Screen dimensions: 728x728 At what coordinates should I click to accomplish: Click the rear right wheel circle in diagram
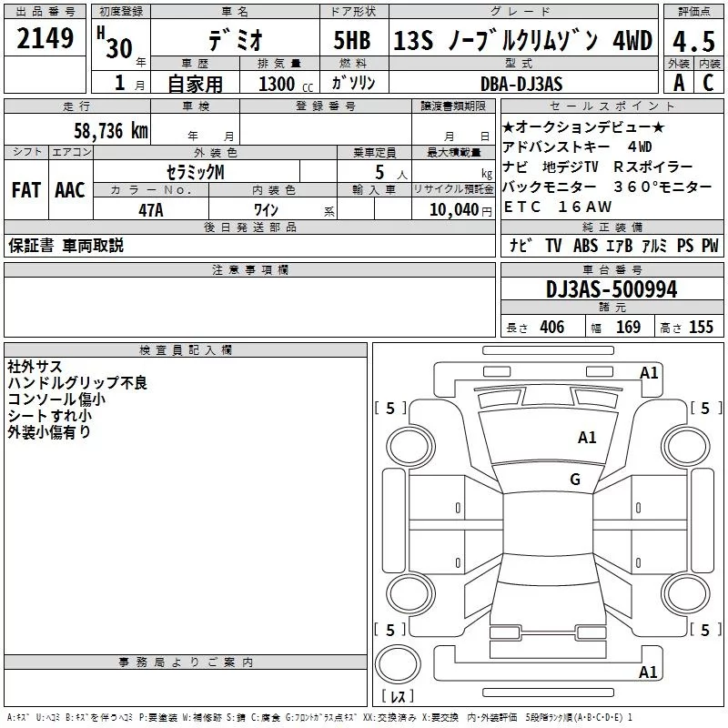(x=685, y=594)
